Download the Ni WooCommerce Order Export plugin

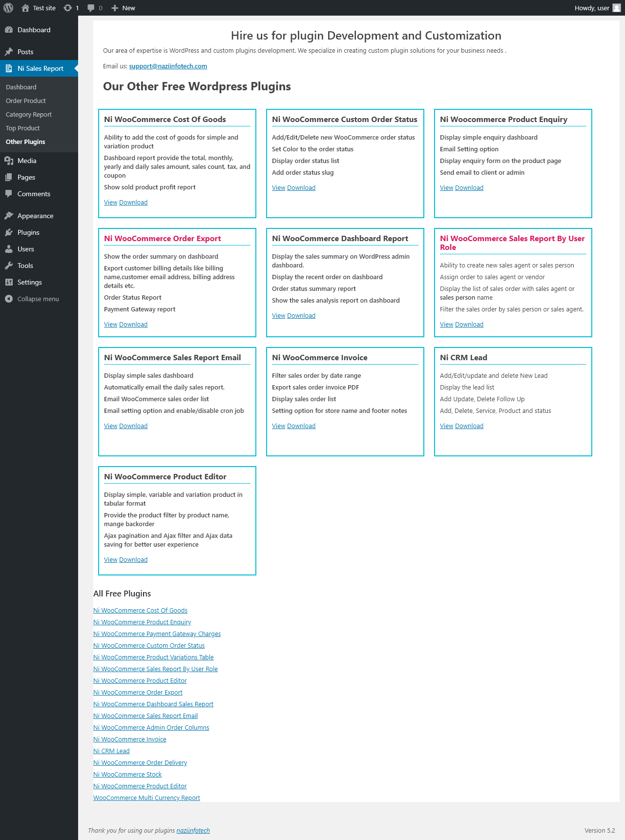(x=133, y=324)
